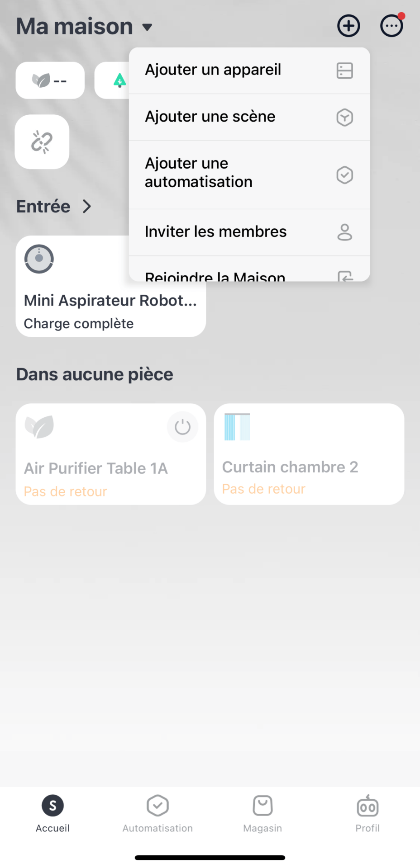This screenshot has width=420, height=868.
Task: Select Ajouter un appareil
Action: (x=249, y=71)
